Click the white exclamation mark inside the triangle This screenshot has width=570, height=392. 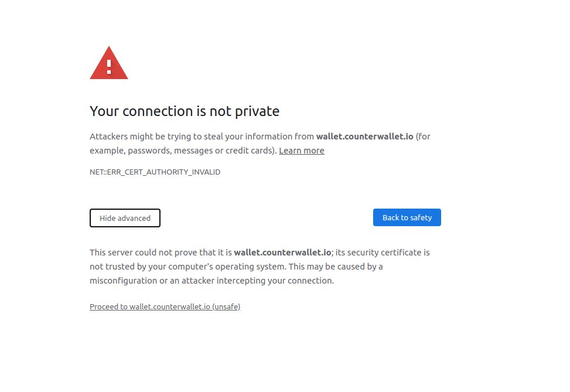coord(109,67)
